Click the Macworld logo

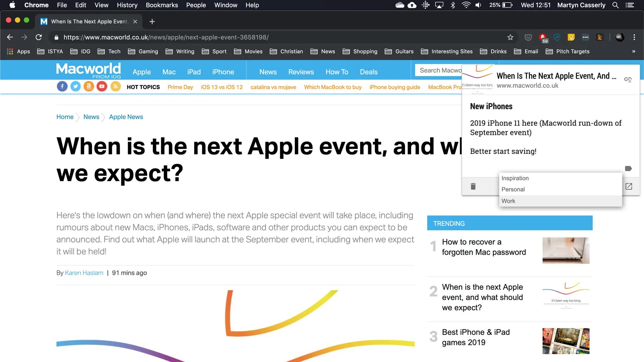tap(88, 70)
